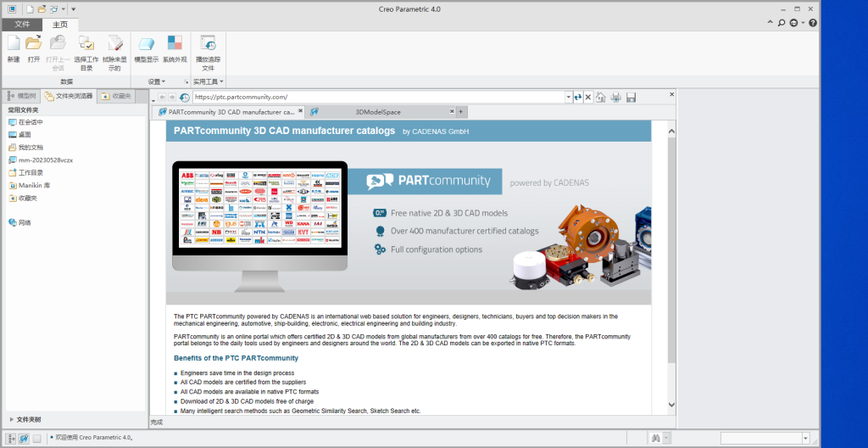Screen dimensions: 868x448
Task: Switch to the 收藏夹 navigator tab
Action: tap(116, 96)
